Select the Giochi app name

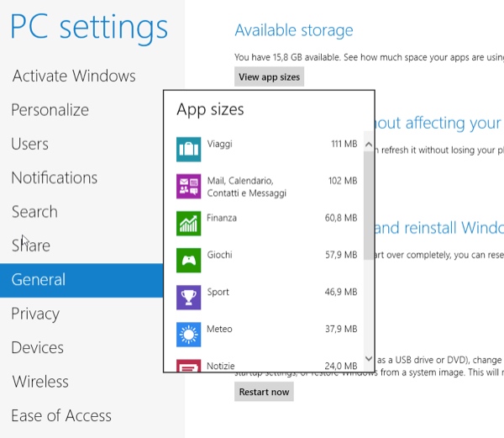(x=219, y=255)
